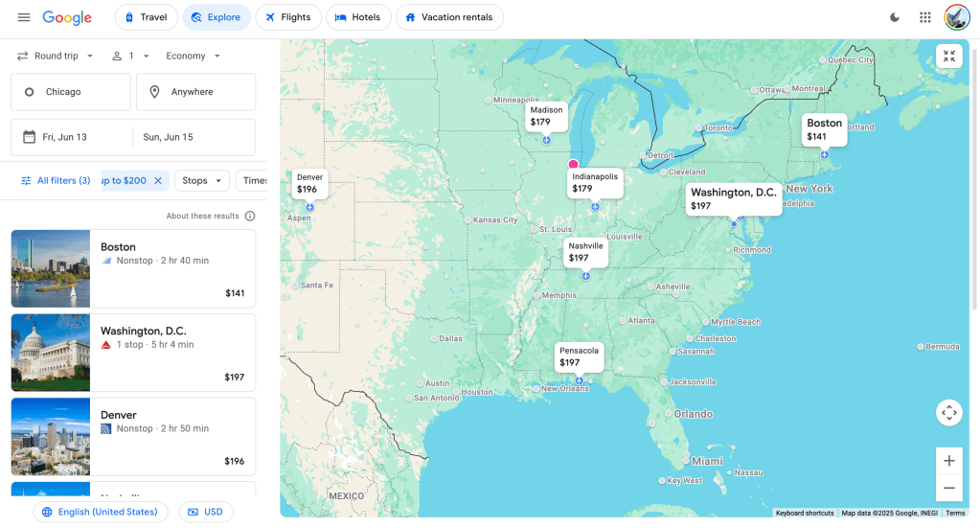
Task: Open the Google account profile picture
Action: point(957,17)
